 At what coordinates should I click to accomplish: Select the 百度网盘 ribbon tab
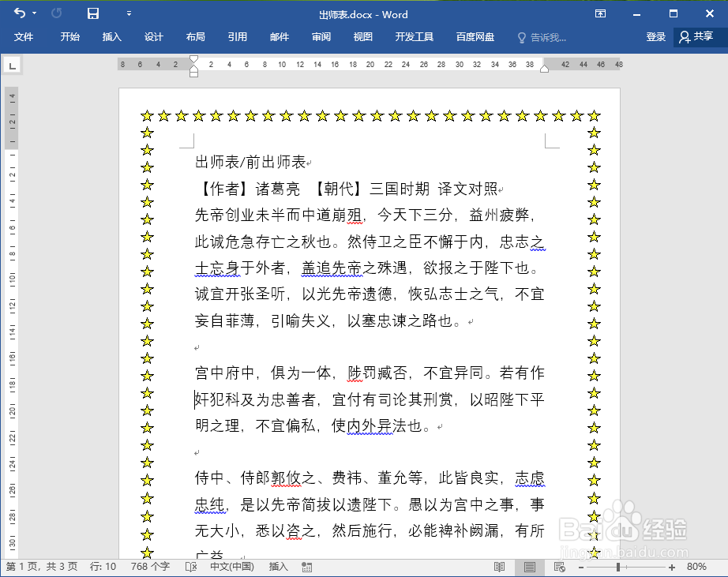click(x=475, y=36)
